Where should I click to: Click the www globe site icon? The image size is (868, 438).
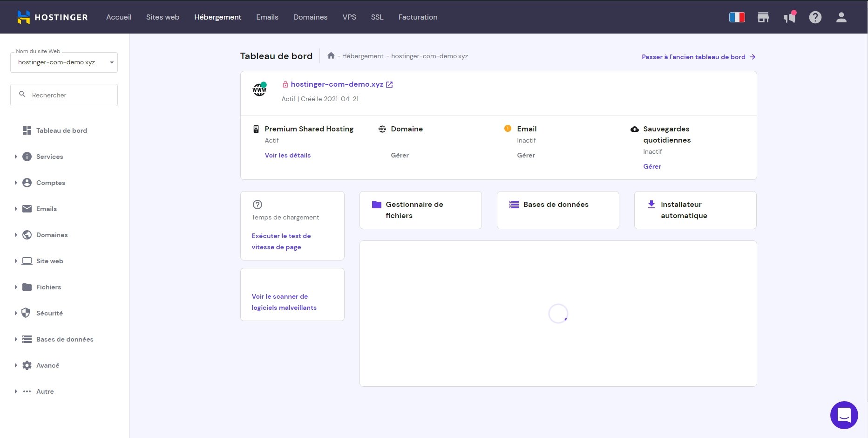coord(259,89)
